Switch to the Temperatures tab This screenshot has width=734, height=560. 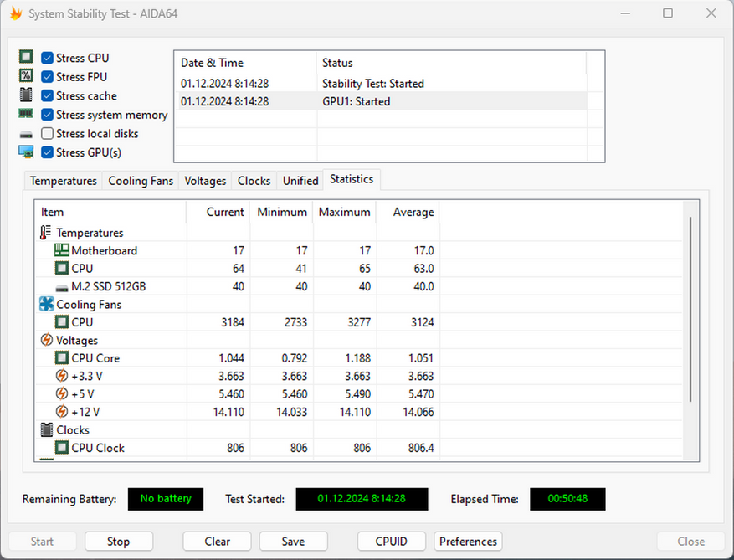pyautogui.click(x=64, y=181)
